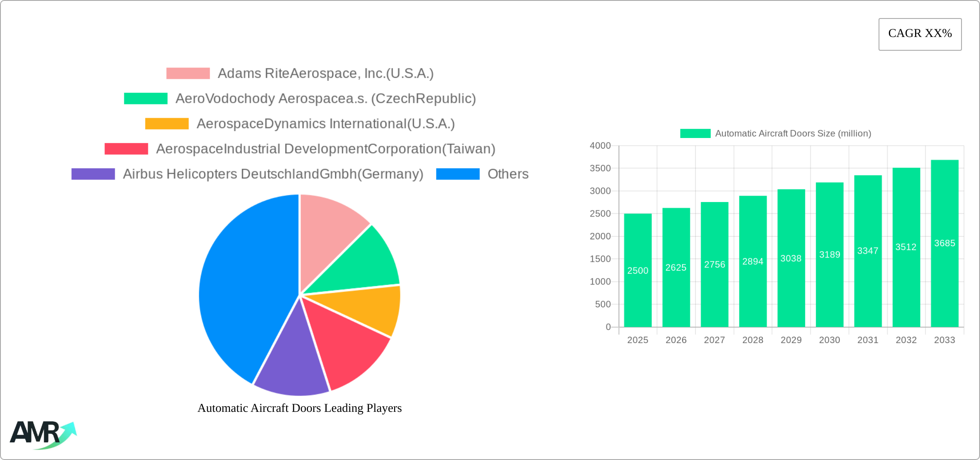Toggle the Others blue legend swatch

pos(458,174)
